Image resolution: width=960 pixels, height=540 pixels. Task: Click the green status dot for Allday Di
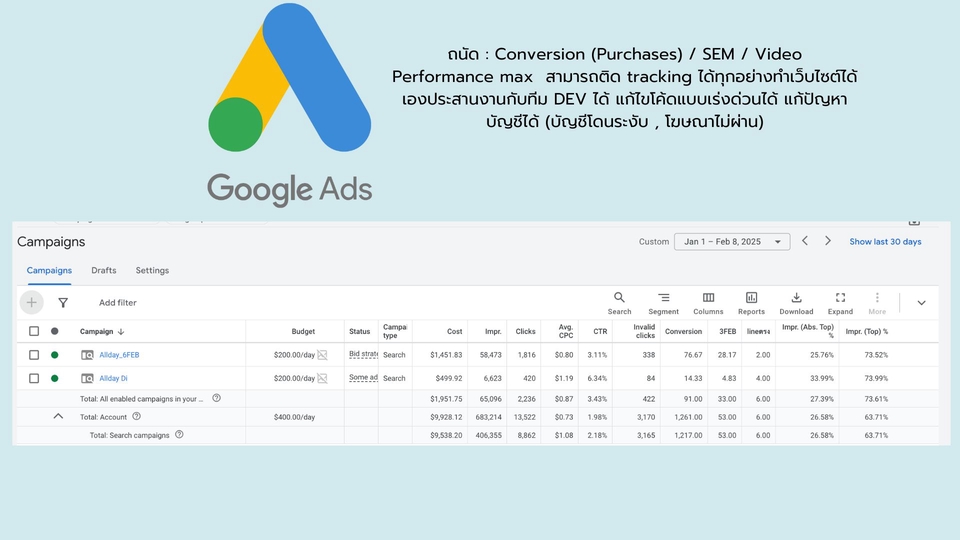tap(54, 378)
